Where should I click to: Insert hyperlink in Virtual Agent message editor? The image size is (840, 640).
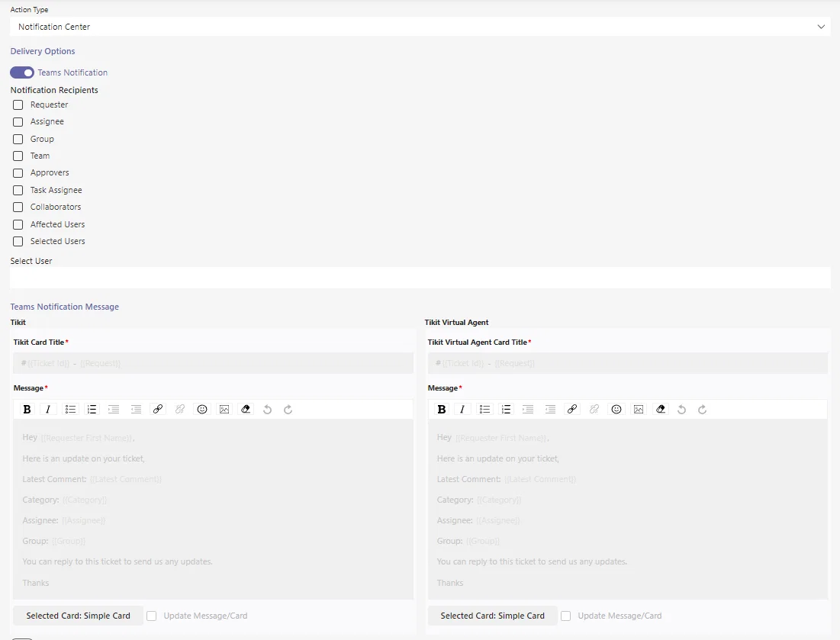572,409
